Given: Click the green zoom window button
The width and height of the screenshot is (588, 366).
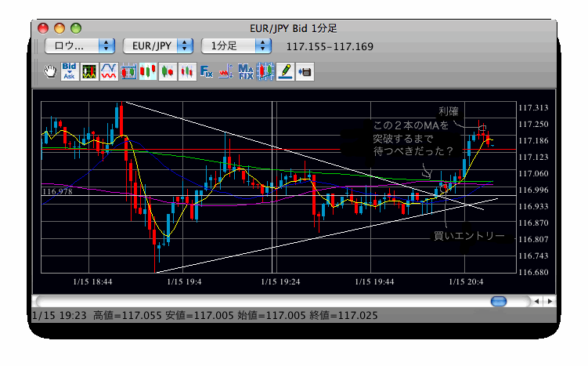Looking at the screenshot, I should click(x=76, y=28).
